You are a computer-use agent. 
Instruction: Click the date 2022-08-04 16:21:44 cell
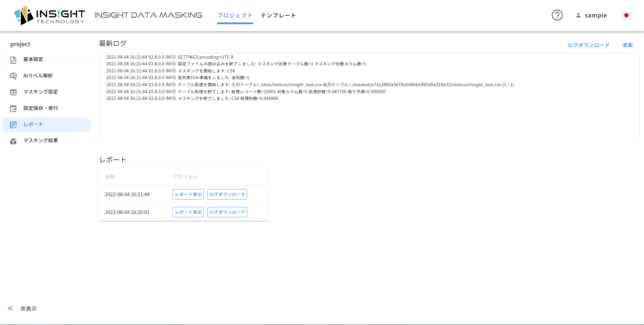(x=127, y=195)
